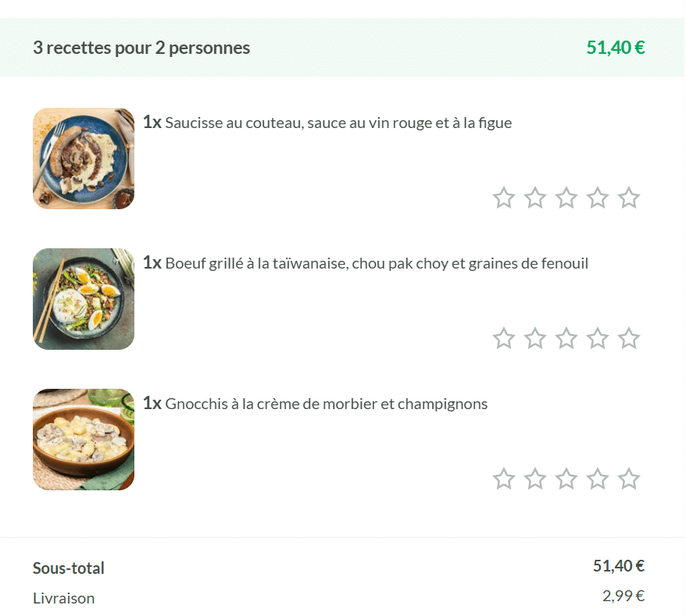Screen dimensions: 686x616
Task: Rate Saucisse recipe four stars
Action: click(x=598, y=198)
